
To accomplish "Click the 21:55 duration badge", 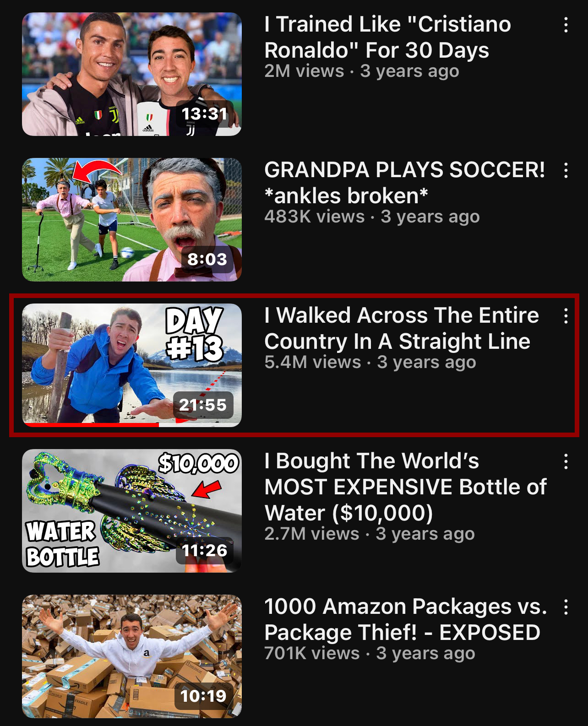I will pos(203,405).
